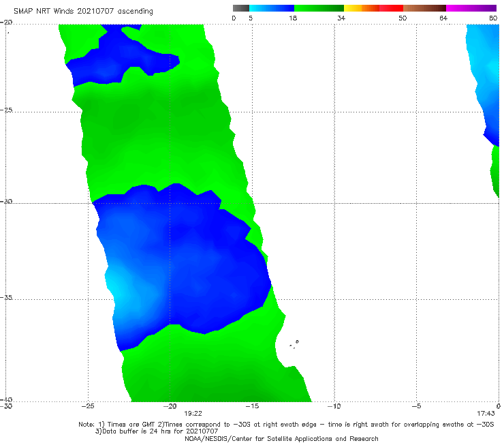Pick the red segment of the colorbar
Image resolution: width=504 pixels, height=443 pixels.
point(391,8)
